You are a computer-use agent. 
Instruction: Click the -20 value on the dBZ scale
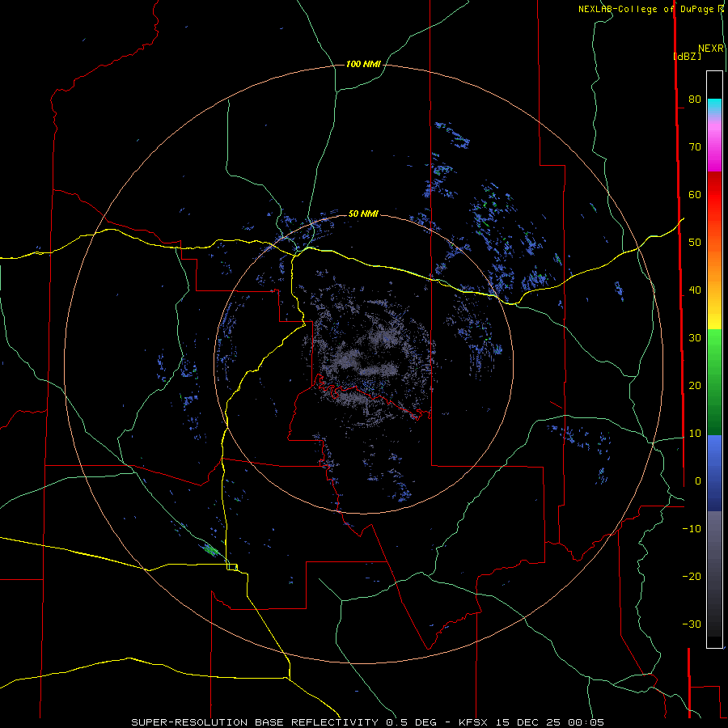pos(692,577)
